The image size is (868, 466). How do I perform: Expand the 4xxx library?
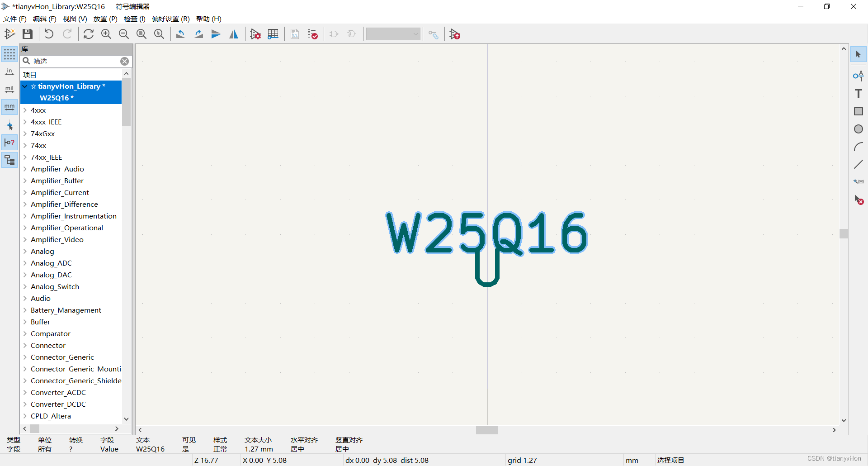25,110
